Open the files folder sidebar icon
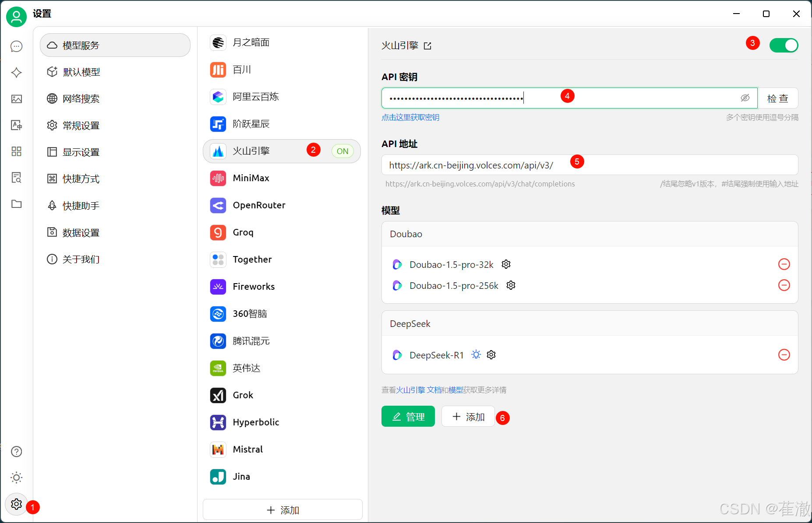This screenshot has width=812, height=523. tap(17, 204)
